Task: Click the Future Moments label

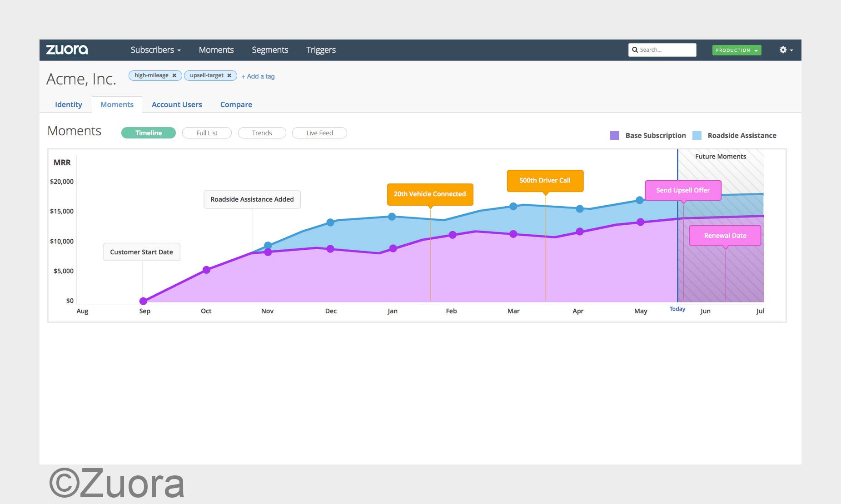Action: pyautogui.click(x=721, y=157)
